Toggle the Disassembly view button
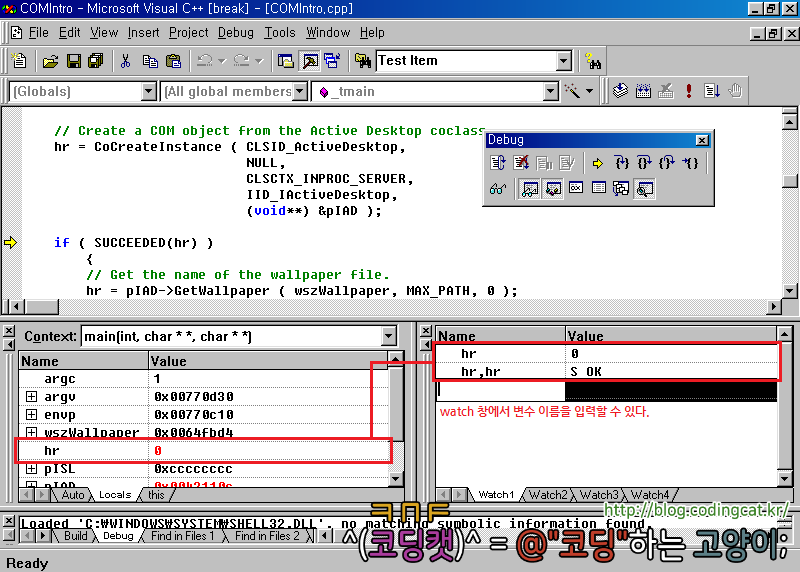 point(645,189)
